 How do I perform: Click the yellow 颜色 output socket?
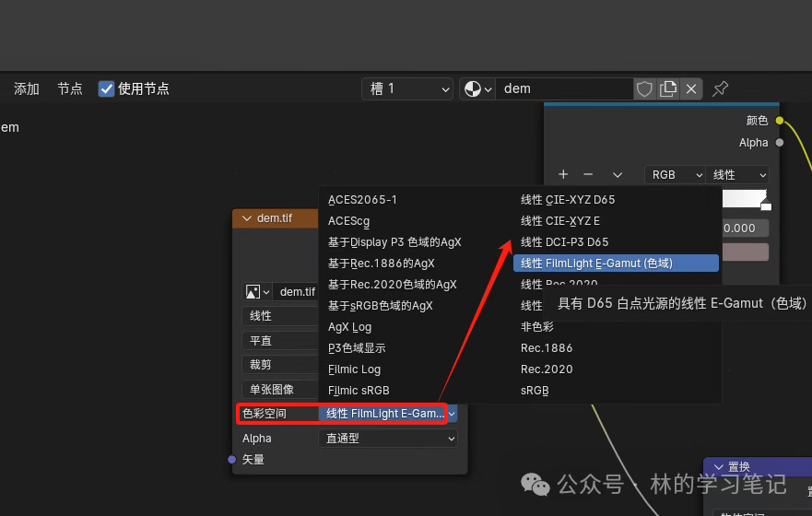tap(780, 121)
